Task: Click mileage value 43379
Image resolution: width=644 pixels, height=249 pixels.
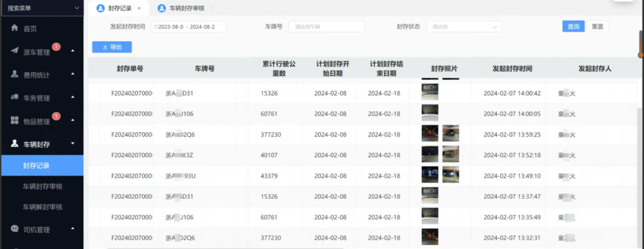Action: click(269, 175)
